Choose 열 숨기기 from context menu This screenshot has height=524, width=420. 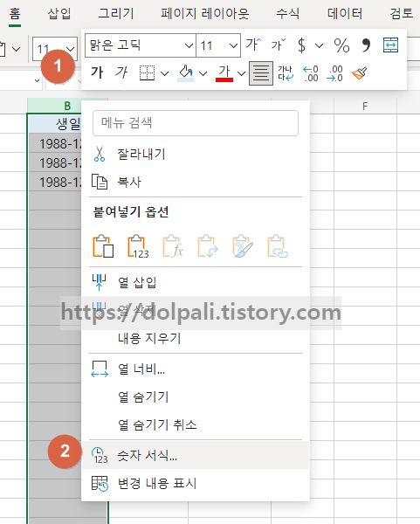pyautogui.click(x=196, y=396)
